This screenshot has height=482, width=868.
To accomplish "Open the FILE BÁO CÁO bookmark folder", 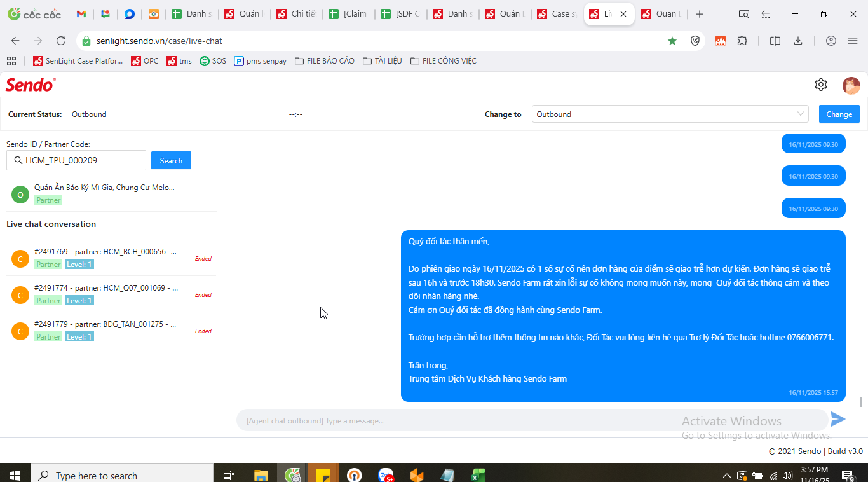I will 325,61.
